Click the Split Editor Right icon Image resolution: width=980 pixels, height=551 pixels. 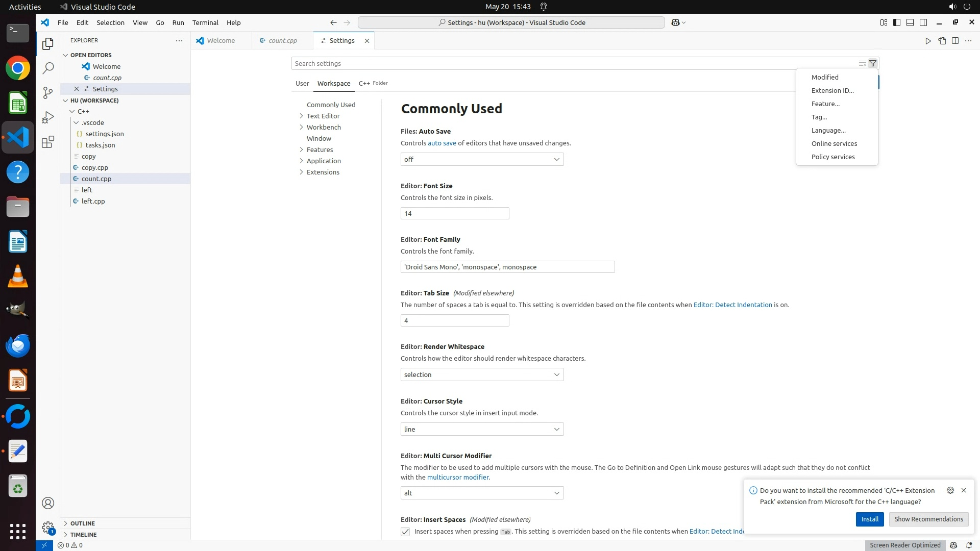955,41
